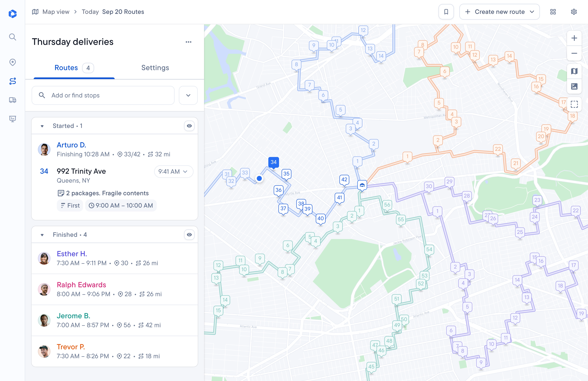The height and width of the screenshot is (381, 588).
Task: Select orange stop 6 marker on map
Action: pos(445,72)
